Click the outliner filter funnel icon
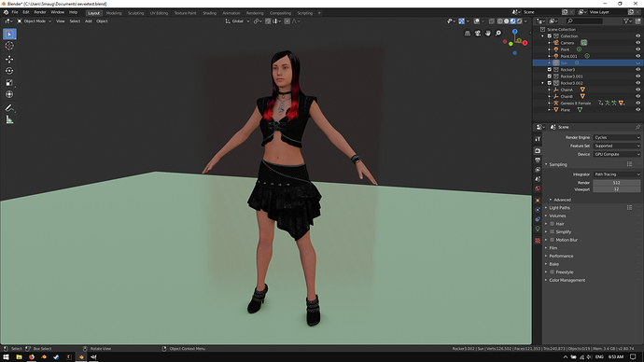Viewport: 644px width, 362px height. 626,21
